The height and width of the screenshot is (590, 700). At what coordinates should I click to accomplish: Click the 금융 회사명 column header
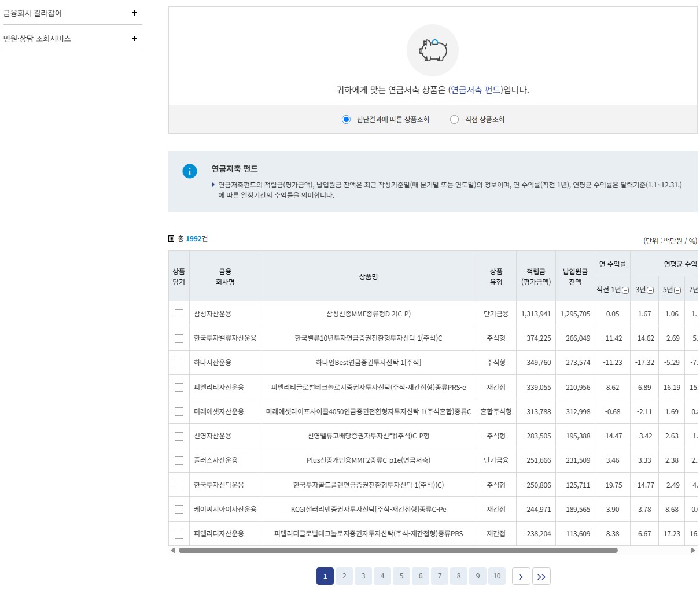tap(225, 276)
